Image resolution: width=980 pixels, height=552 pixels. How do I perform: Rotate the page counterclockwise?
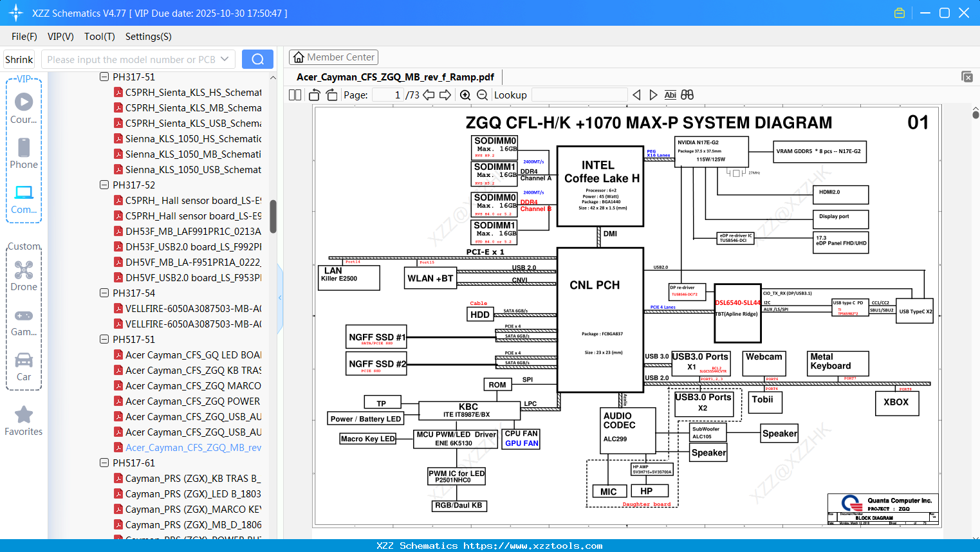tap(315, 95)
